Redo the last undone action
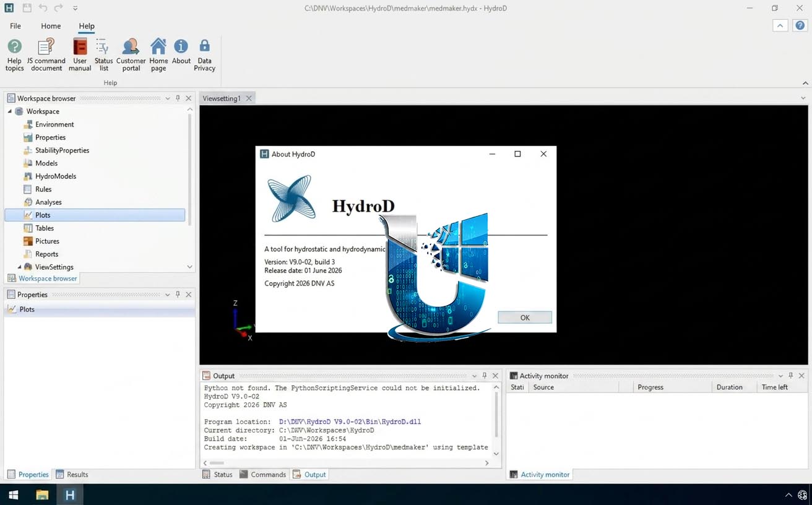812x505 pixels. [x=59, y=8]
